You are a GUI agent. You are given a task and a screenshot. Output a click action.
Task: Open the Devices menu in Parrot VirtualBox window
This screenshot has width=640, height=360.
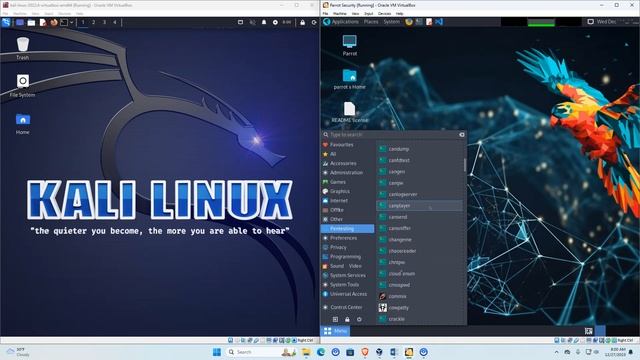click(x=384, y=13)
